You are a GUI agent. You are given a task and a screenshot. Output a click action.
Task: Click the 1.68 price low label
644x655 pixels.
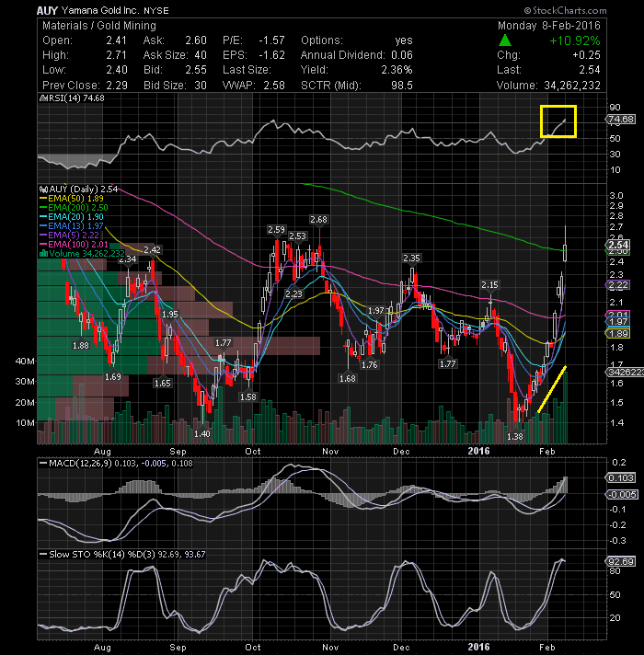[348, 378]
